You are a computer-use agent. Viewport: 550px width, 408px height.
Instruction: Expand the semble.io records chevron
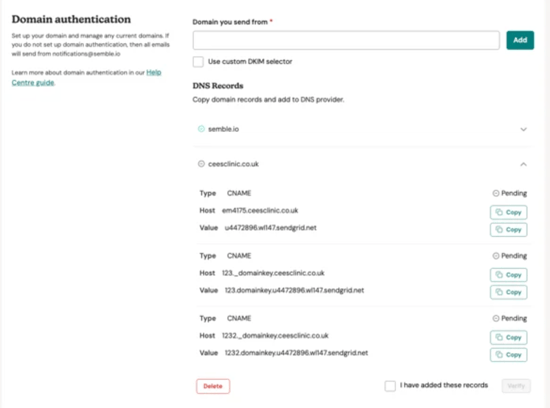pyautogui.click(x=523, y=129)
